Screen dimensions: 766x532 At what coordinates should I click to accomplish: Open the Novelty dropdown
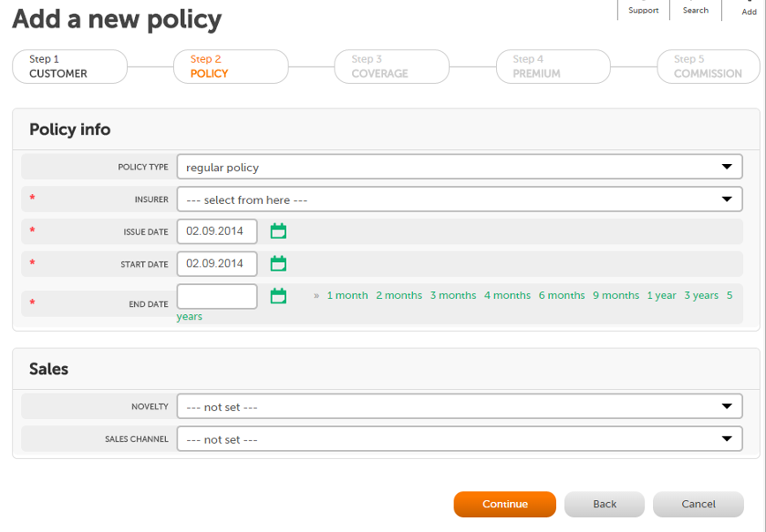[x=459, y=407]
